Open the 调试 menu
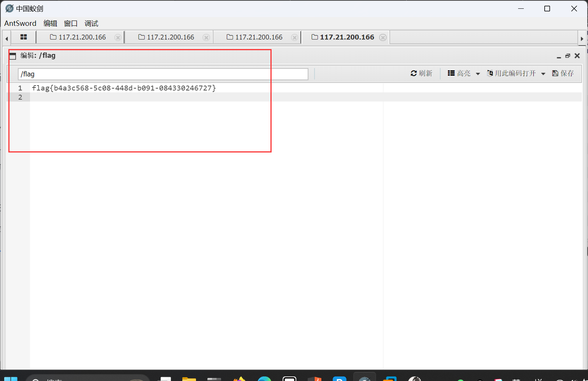588x381 pixels. [91, 23]
